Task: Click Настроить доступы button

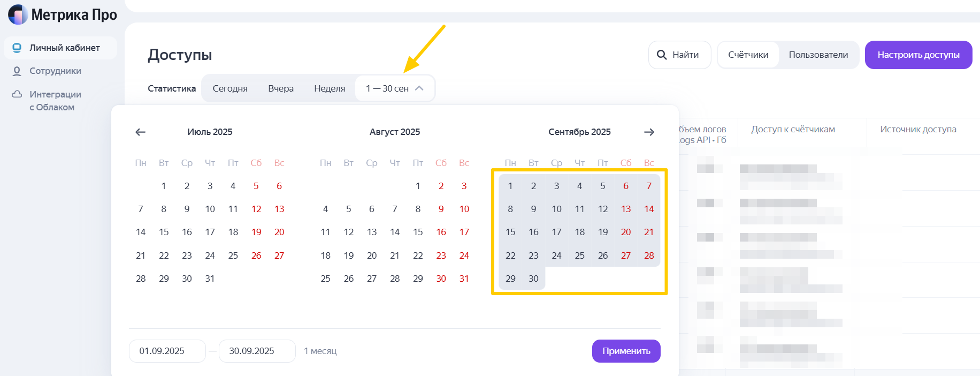Action: (918, 55)
